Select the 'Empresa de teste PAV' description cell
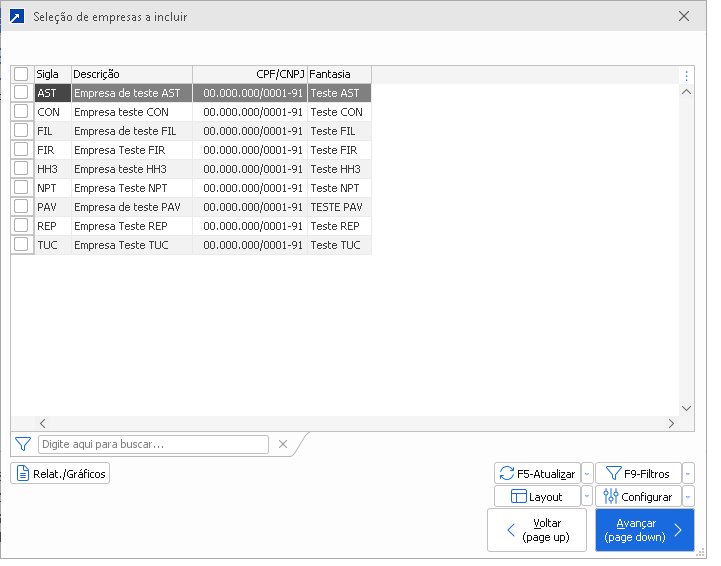 (132, 207)
